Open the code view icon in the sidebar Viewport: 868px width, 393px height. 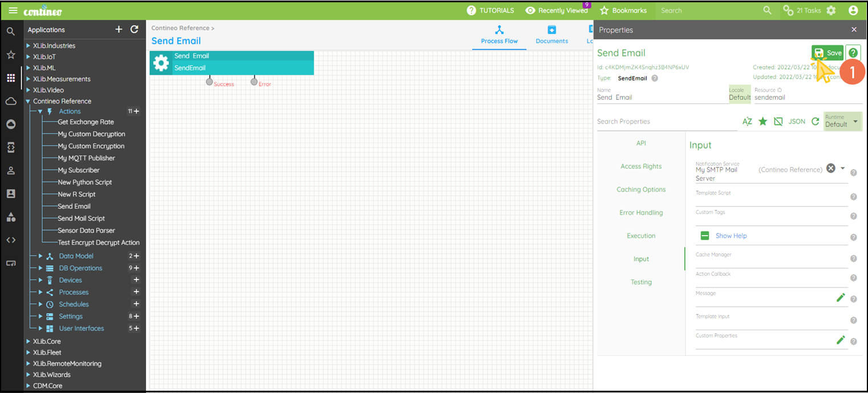pos(10,240)
